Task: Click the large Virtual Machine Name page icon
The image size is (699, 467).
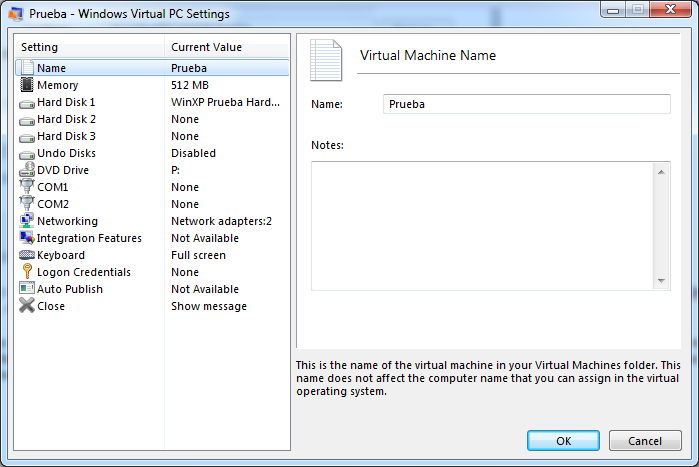Action: pos(326,61)
